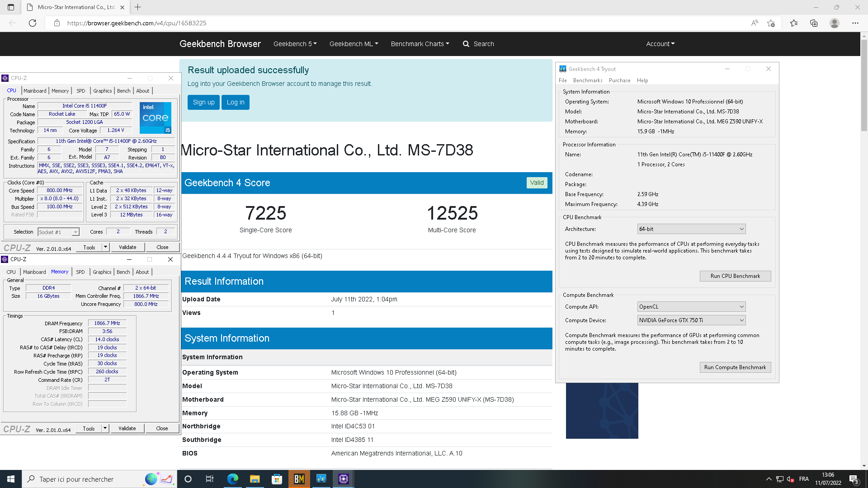This screenshot has width=868, height=488.
Task: Open the Benchmarks menu in Geekbench 4 Tryout
Action: [588, 80]
